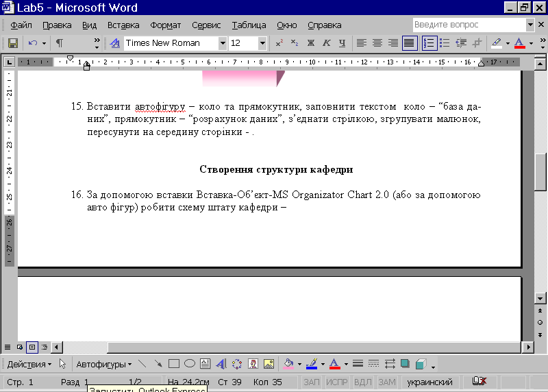The width and height of the screenshot is (548, 392).
Task: Open the Вид menu
Action: [90, 25]
